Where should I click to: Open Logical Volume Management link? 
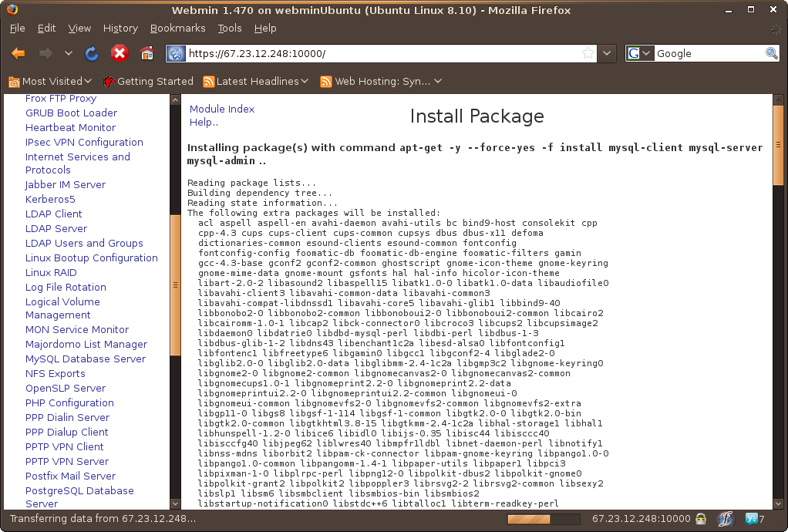[x=62, y=308]
